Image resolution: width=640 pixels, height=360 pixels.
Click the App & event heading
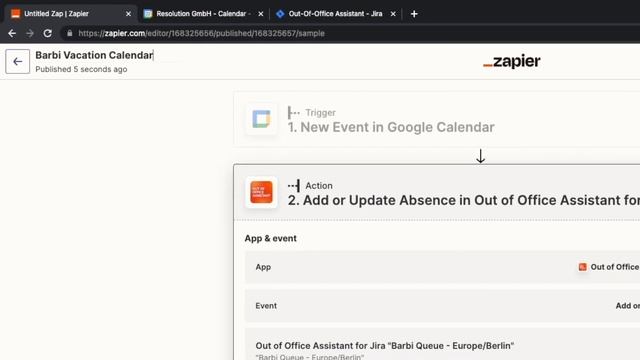271,238
